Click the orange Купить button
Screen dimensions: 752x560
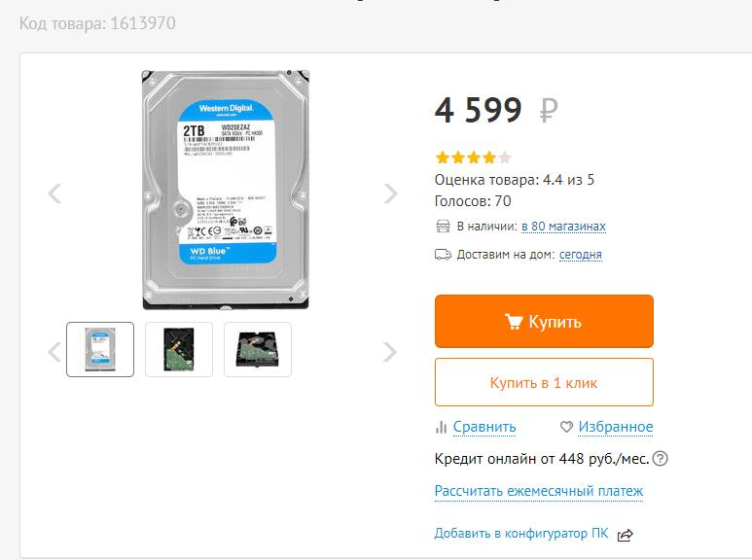pos(544,321)
